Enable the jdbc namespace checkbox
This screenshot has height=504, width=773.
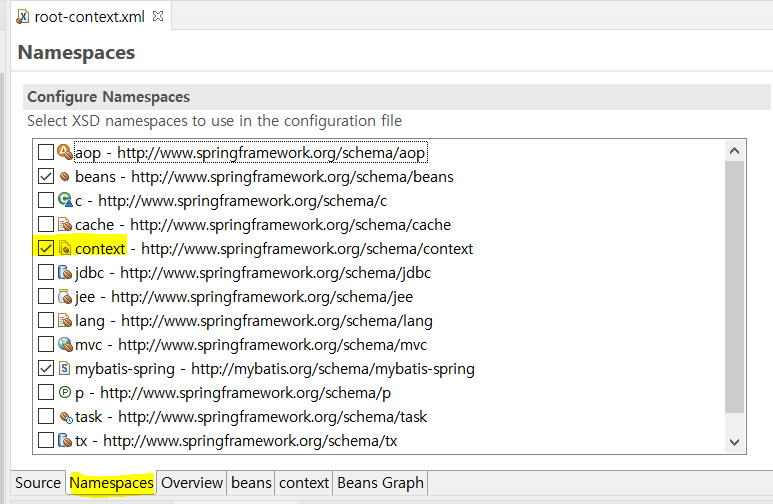[x=46, y=272]
